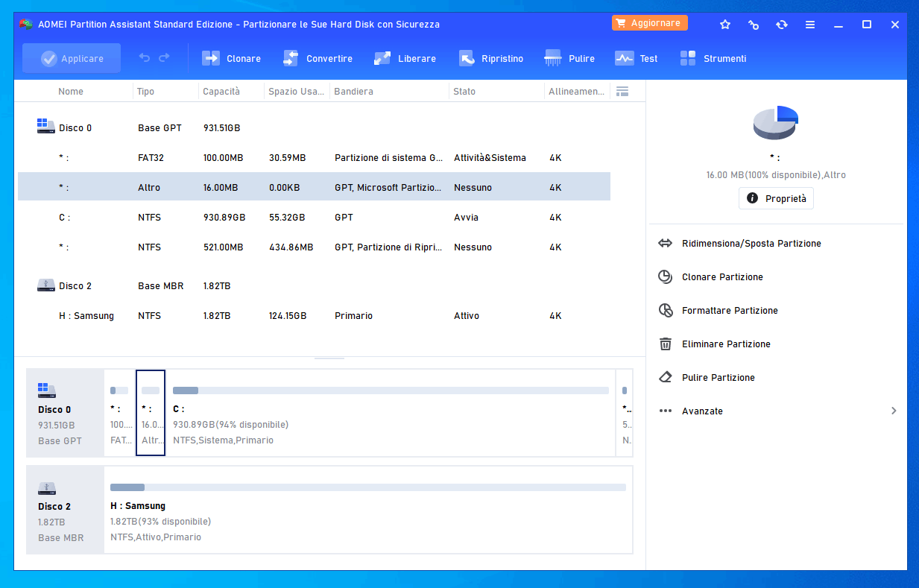Open the Clonare tool
Screen dimensions: 919x588
click(x=232, y=58)
